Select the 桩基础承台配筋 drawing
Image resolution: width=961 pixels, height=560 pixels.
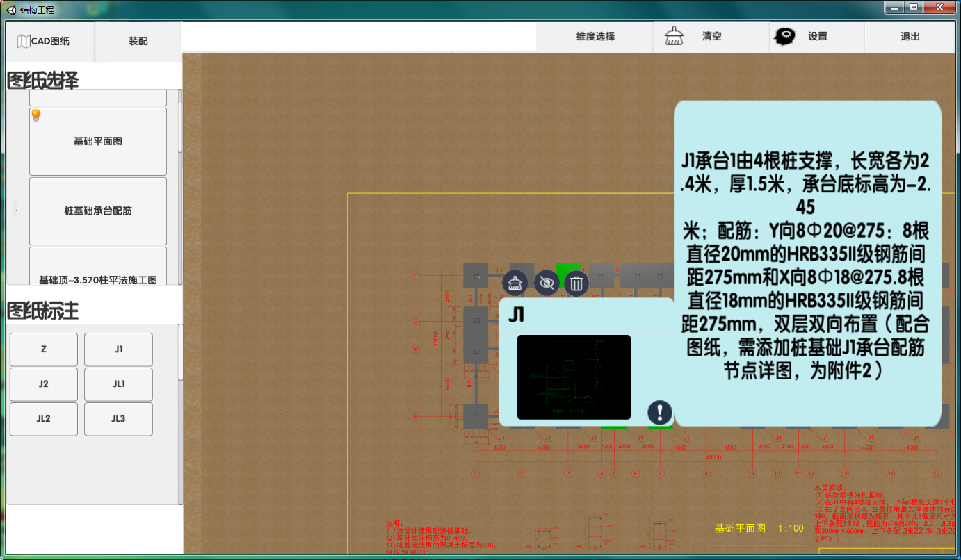[x=98, y=211]
